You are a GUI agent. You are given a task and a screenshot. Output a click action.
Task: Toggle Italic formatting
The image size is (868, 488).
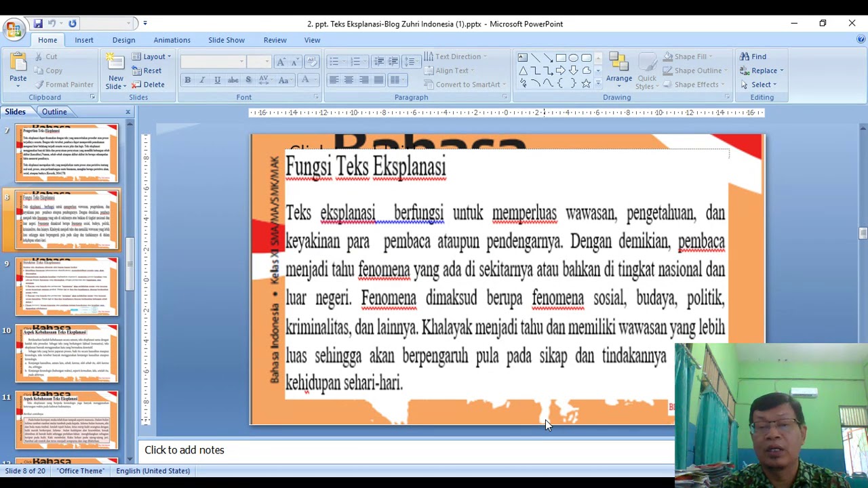coord(202,80)
